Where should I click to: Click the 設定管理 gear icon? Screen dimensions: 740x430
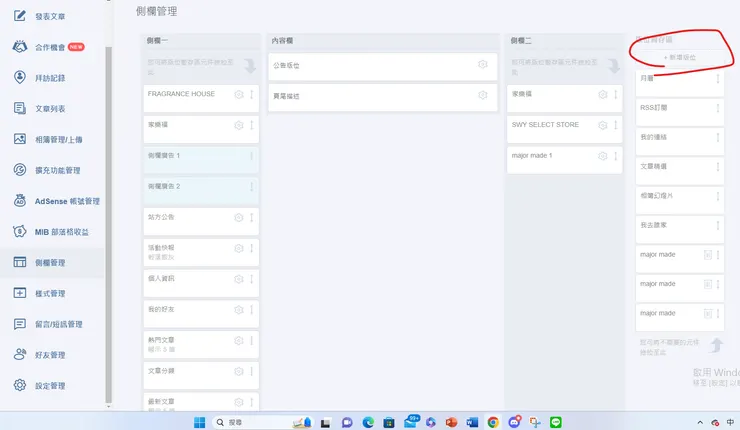pos(20,385)
